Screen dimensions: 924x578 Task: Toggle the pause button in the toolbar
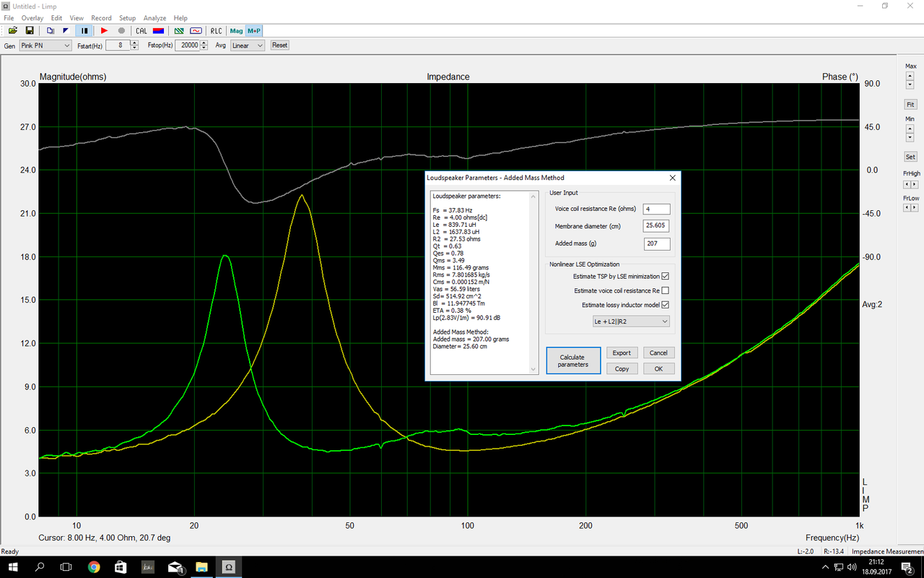tap(84, 30)
